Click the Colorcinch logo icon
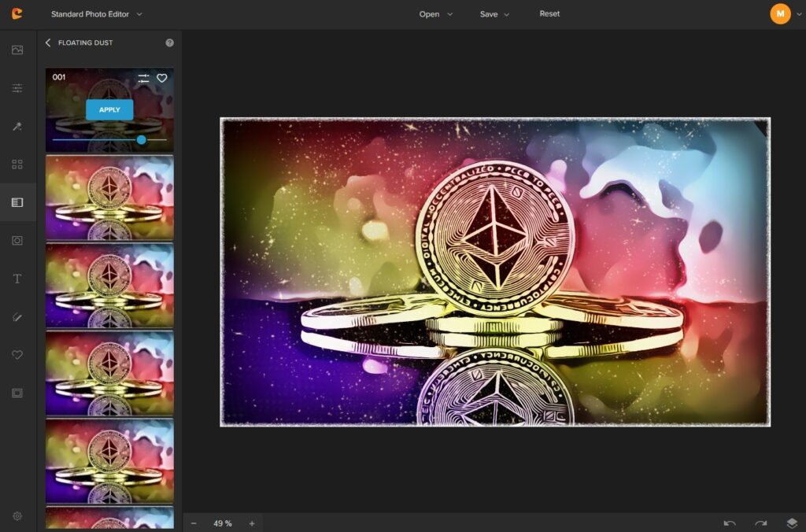 (17, 14)
